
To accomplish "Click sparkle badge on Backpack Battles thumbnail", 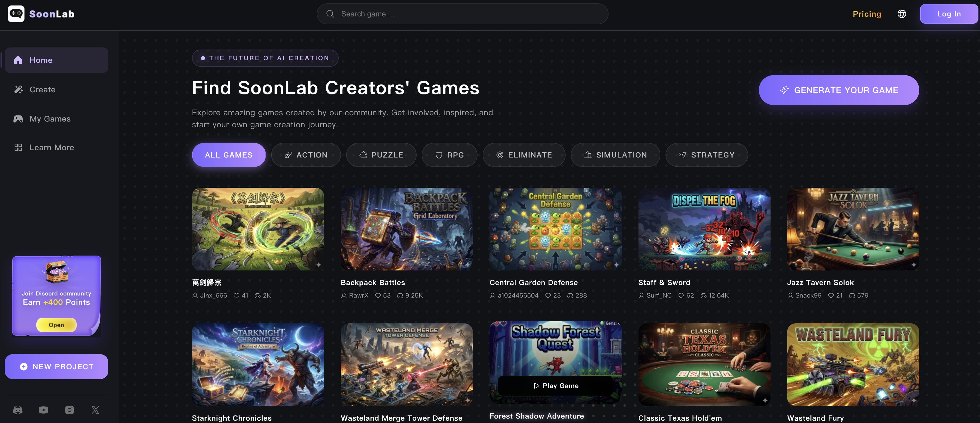I will [468, 265].
